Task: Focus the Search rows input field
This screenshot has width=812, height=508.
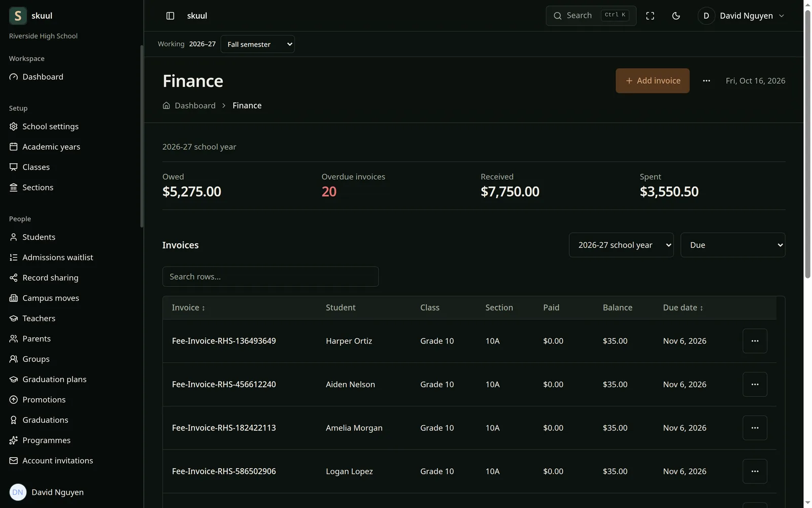Action: [x=270, y=277]
